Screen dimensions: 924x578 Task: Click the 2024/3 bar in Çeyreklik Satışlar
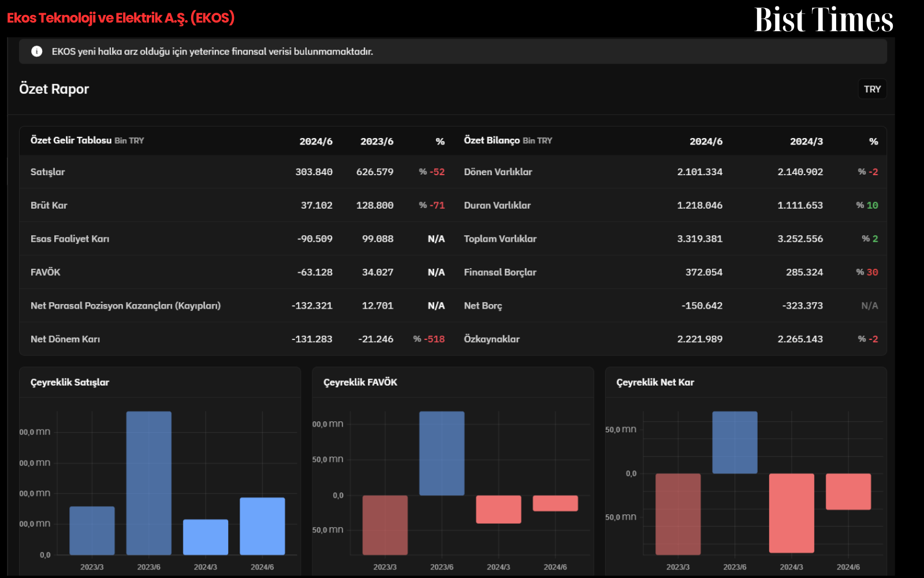[x=206, y=537]
